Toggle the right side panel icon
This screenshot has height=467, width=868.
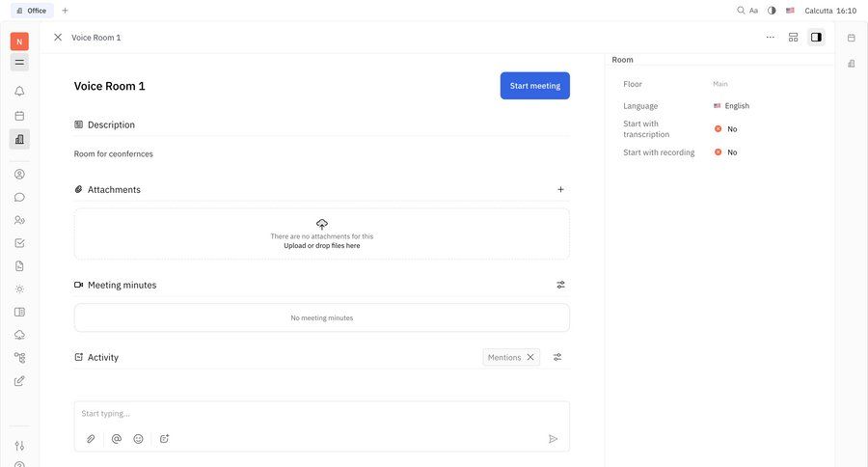point(816,37)
